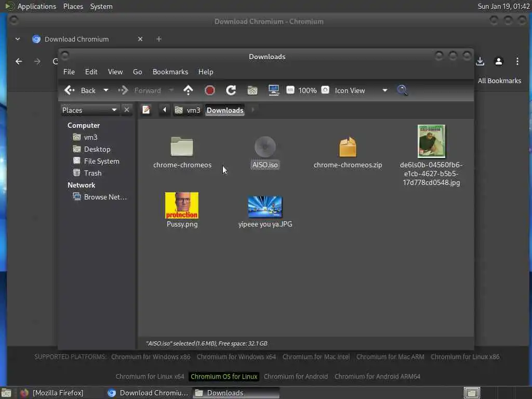
Task: Click the Computer icon in toolbar
Action: pos(273,90)
